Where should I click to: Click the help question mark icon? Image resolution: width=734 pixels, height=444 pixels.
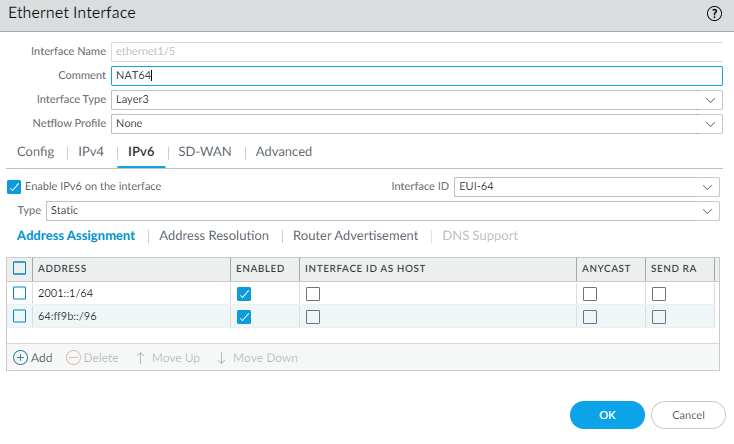(x=714, y=14)
